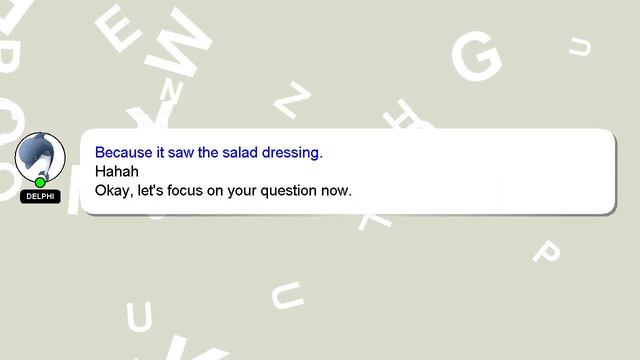
Task: Click "Okay, let's focus on your question now."
Action: click(223, 191)
